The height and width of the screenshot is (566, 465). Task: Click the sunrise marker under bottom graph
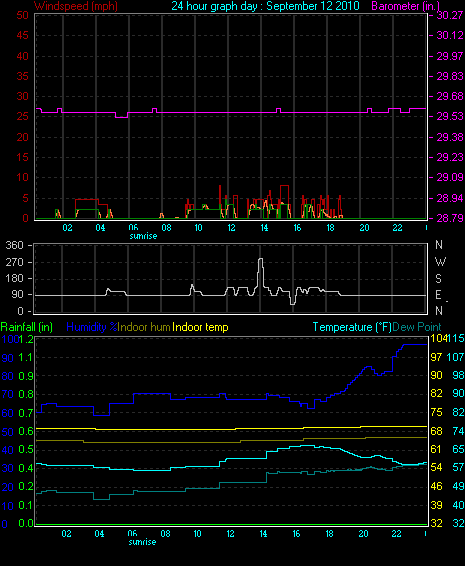click(142, 542)
